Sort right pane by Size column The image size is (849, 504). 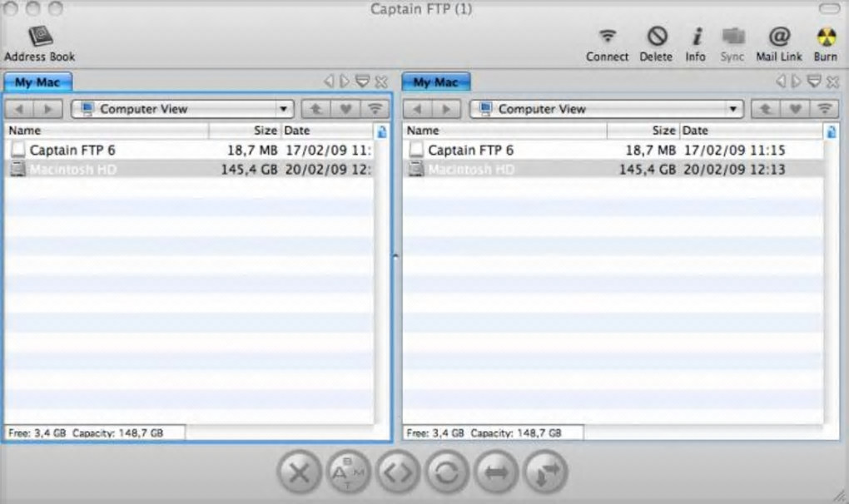point(643,131)
